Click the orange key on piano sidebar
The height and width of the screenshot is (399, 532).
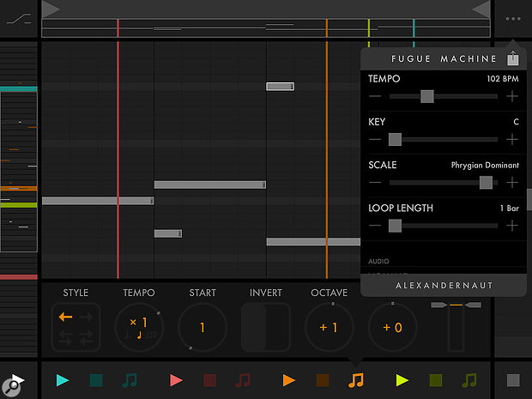point(19,188)
